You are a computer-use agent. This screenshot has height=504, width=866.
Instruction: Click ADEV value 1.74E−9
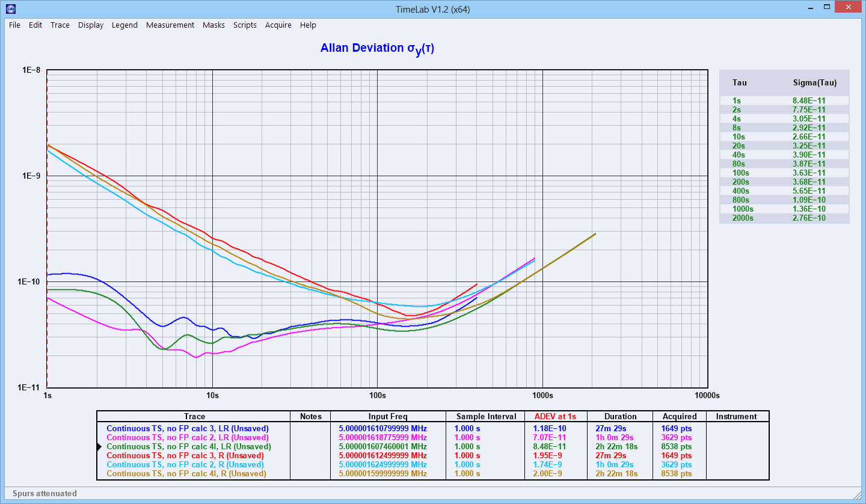(x=548, y=465)
